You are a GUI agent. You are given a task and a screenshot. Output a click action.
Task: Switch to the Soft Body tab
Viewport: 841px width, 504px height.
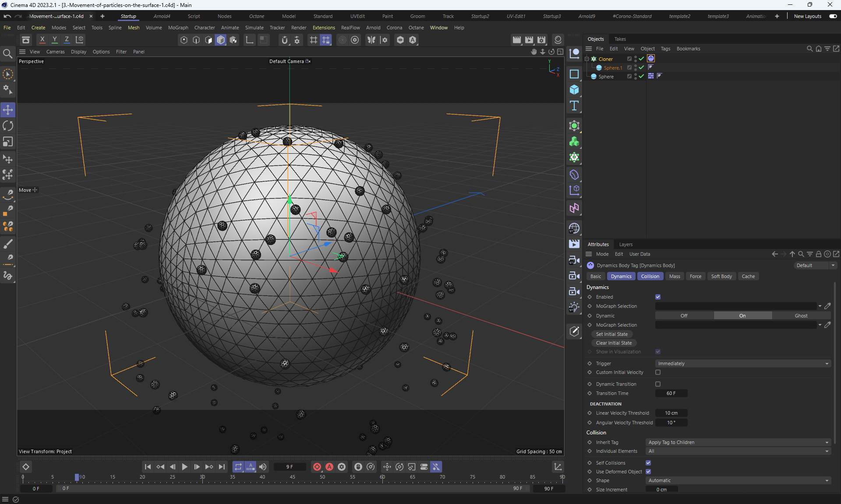721,276
